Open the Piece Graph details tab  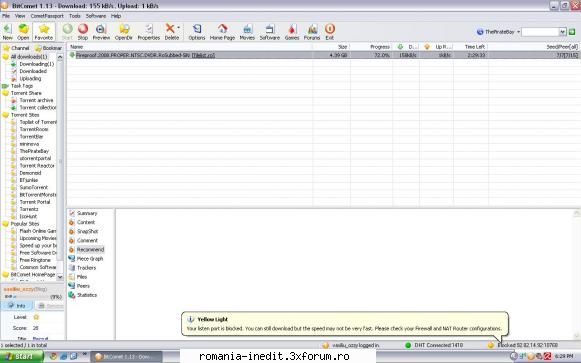pyautogui.click(x=90, y=259)
